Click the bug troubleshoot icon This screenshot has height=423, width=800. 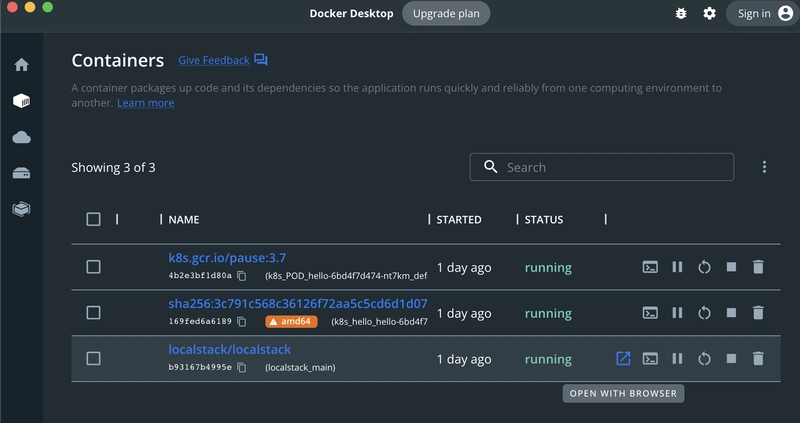tap(681, 14)
